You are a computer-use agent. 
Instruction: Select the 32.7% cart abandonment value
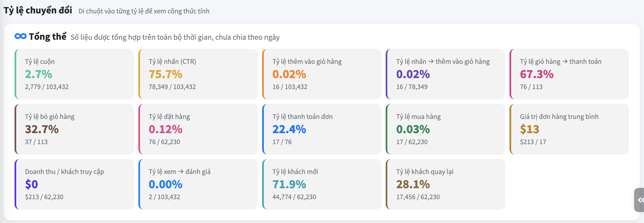(x=42, y=129)
